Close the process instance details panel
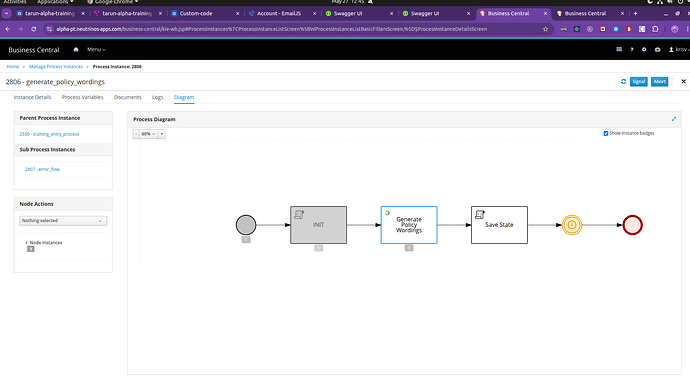 (x=683, y=81)
